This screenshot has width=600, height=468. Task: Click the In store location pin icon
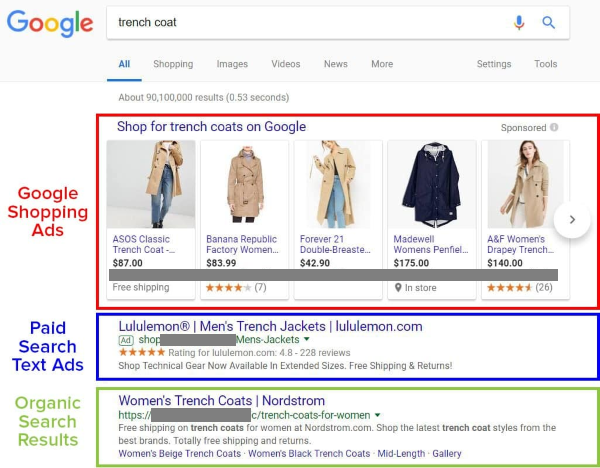coord(398,287)
